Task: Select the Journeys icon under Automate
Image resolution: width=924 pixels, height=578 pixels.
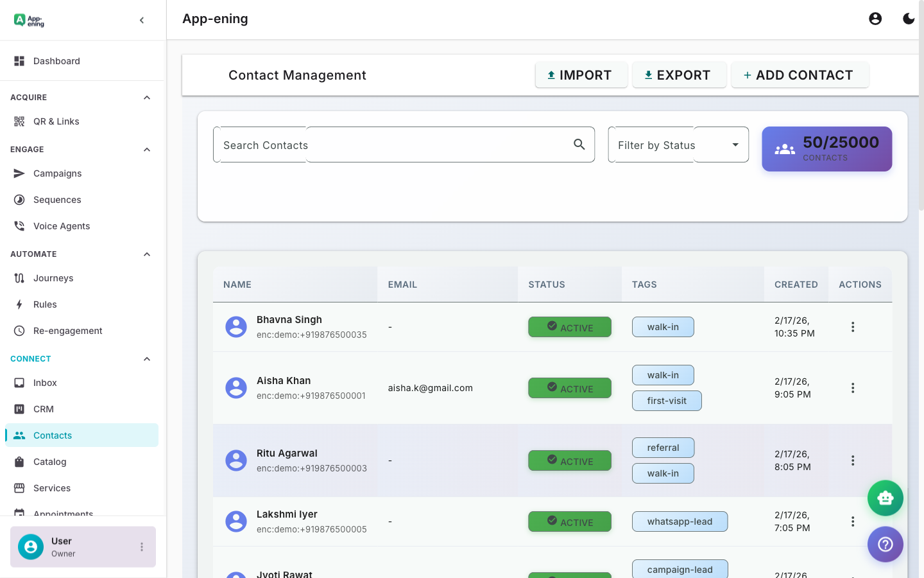Action: [x=18, y=277]
